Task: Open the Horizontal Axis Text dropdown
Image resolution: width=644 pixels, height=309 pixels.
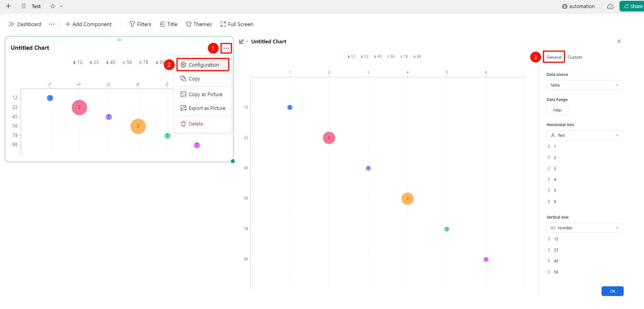Action: click(x=585, y=135)
